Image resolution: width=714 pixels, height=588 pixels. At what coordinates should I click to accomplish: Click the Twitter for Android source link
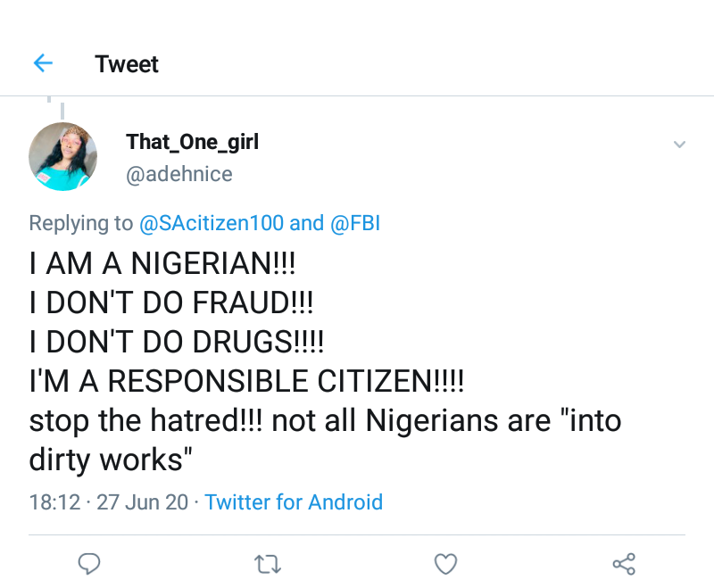click(x=294, y=502)
